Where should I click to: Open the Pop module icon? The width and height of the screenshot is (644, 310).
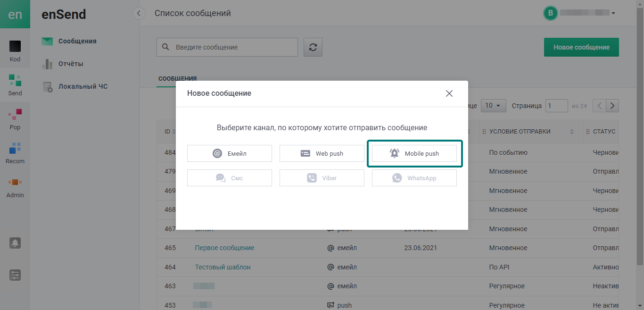(15, 119)
